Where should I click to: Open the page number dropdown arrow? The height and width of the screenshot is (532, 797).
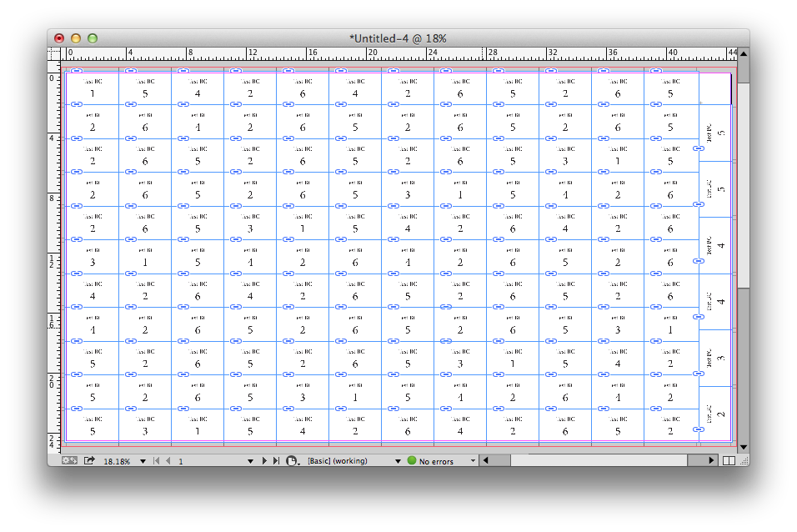pos(249,460)
